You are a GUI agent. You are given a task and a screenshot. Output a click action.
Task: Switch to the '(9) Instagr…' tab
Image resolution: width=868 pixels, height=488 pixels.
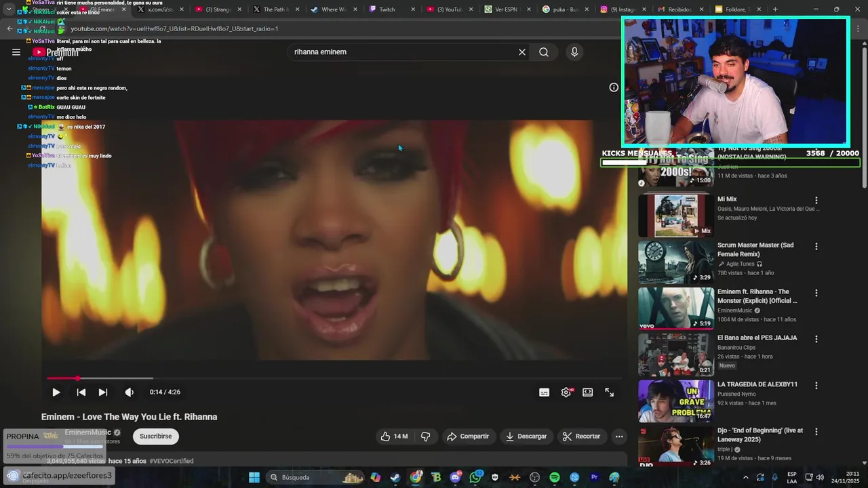(x=623, y=9)
